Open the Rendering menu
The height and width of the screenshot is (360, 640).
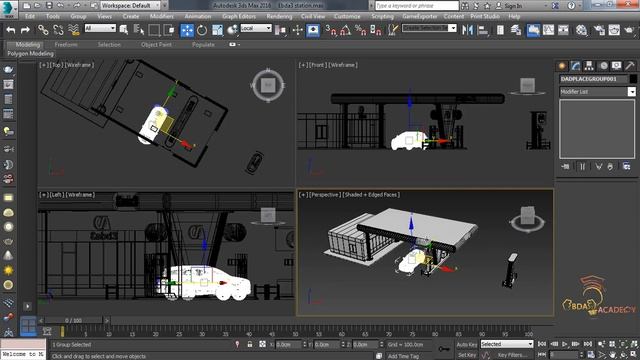click(x=280, y=17)
